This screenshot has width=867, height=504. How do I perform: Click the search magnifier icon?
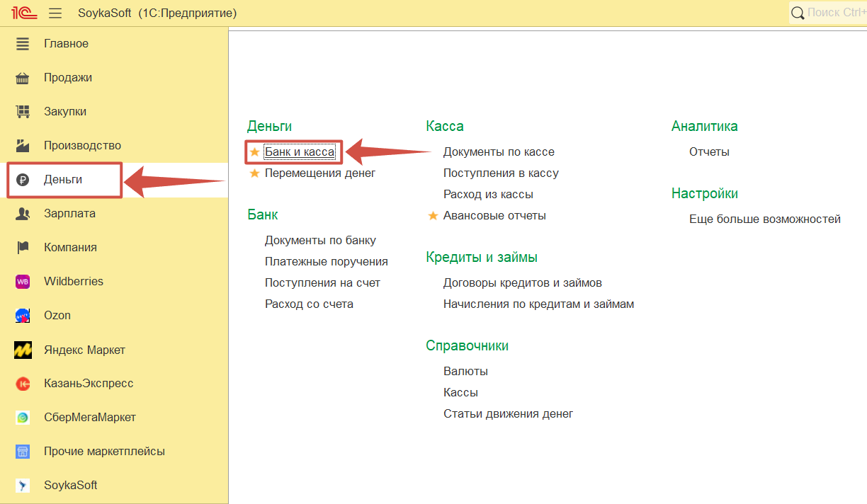point(798,13)
